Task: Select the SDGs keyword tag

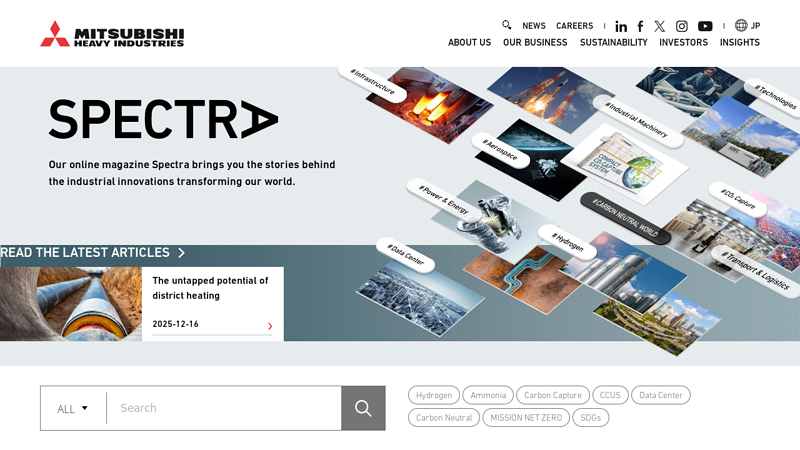Action: coord(591,417)
